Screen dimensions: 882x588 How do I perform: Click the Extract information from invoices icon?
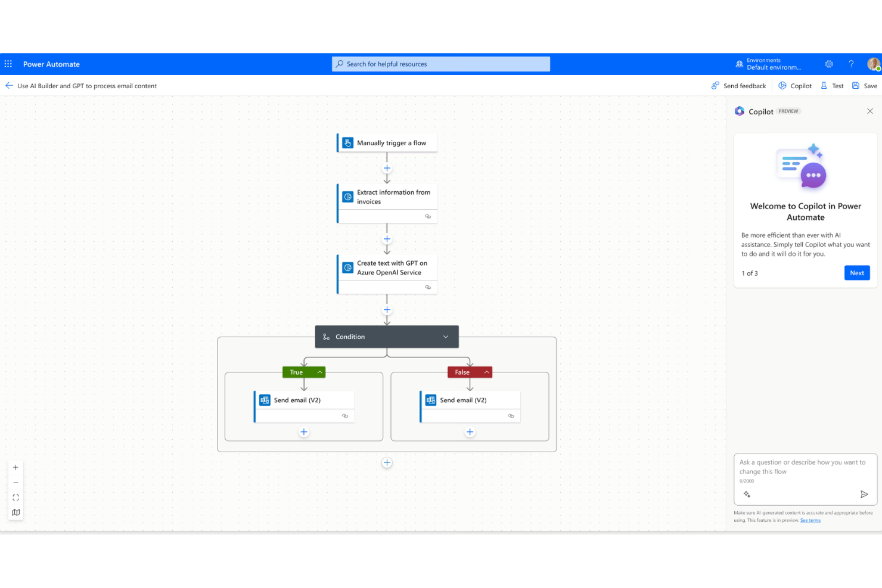[348, 197]
